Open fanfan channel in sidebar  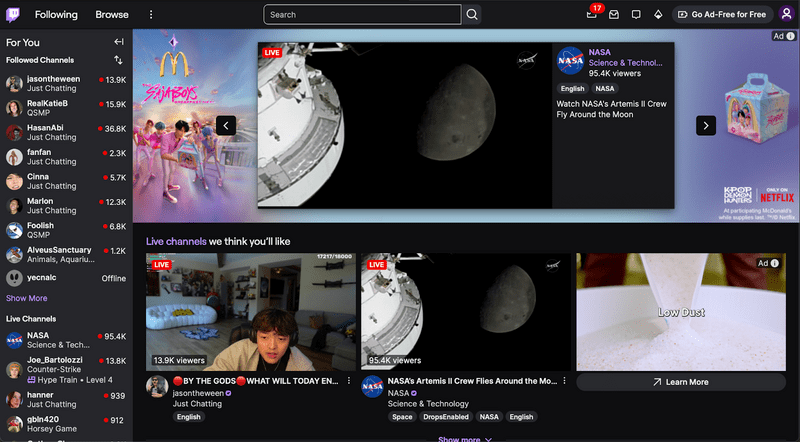click(66, 157)
